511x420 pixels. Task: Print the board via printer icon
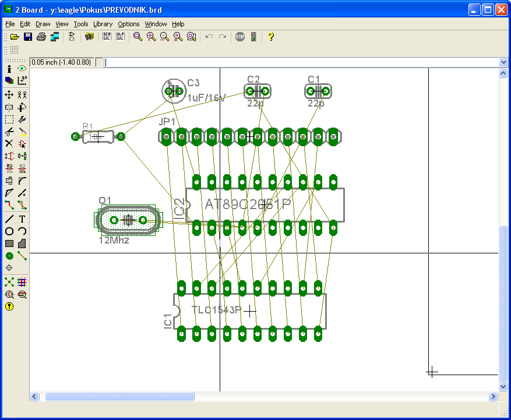pos(41,37)
